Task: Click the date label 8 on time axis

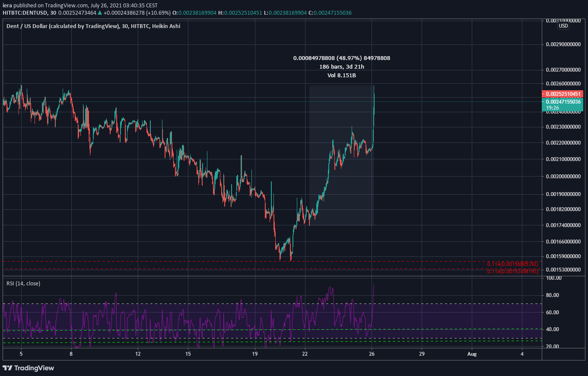Action: coord(71,354)
